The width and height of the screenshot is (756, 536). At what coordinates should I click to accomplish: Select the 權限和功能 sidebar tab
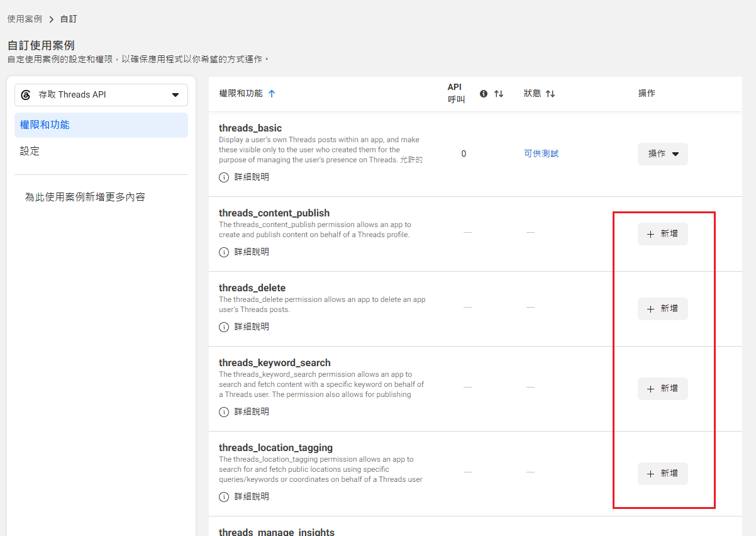101,125
